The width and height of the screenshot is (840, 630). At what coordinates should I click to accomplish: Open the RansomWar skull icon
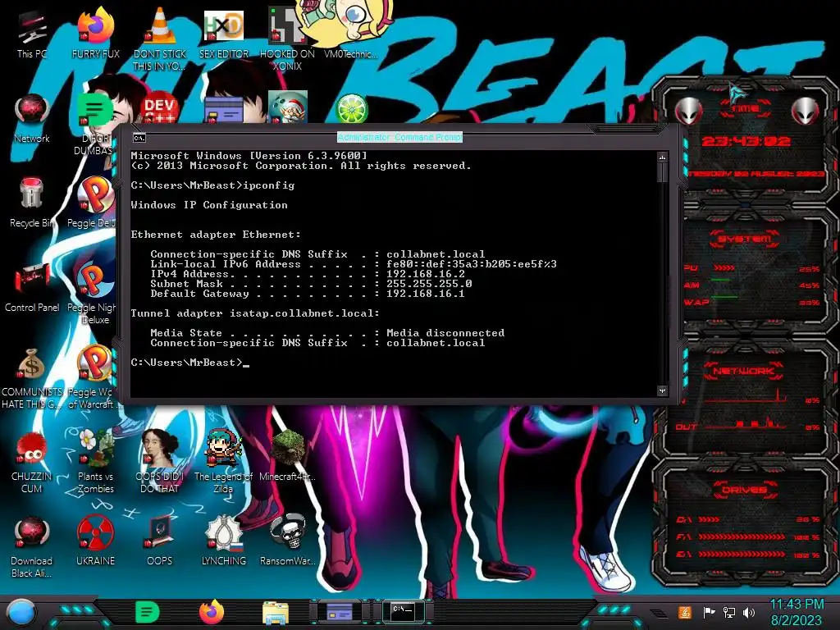(x=287, y=540)
